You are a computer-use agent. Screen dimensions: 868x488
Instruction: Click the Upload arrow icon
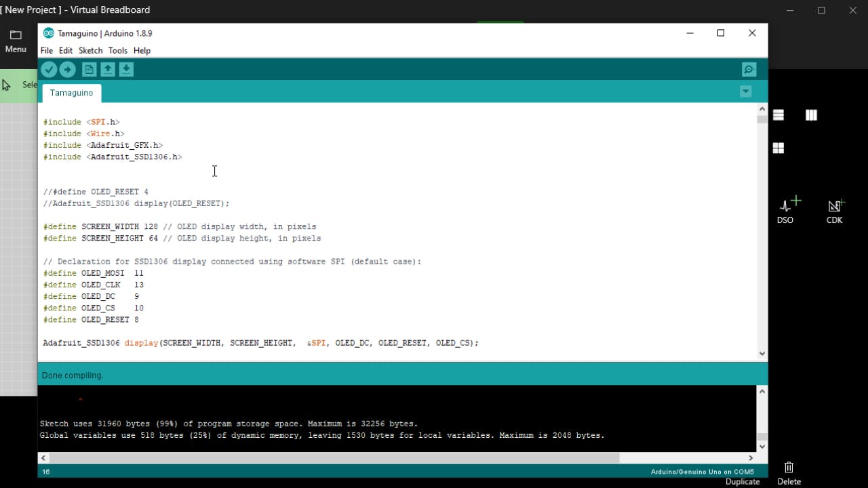pos(67,69)
